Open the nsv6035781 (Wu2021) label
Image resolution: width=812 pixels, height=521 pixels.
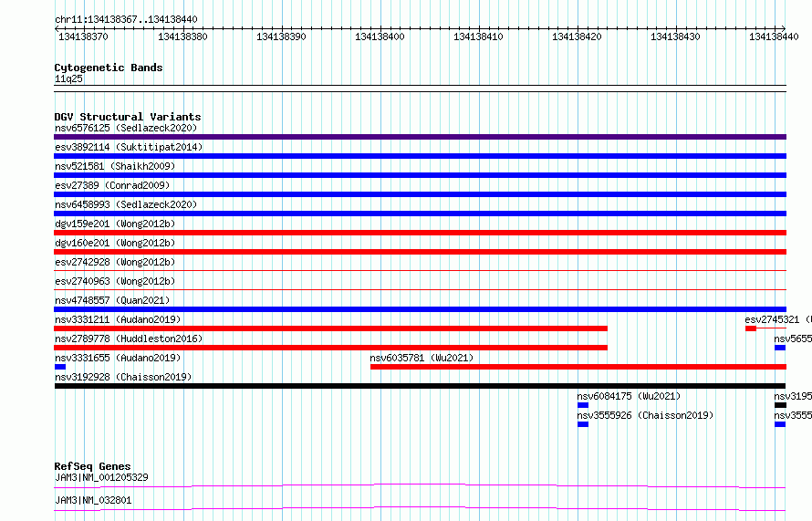422,358
